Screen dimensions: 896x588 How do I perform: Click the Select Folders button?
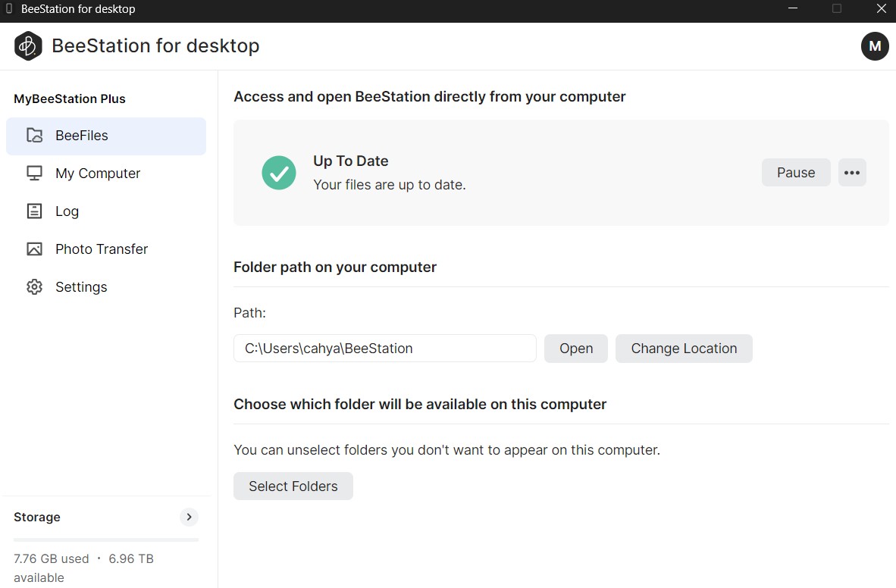(293, 486)
